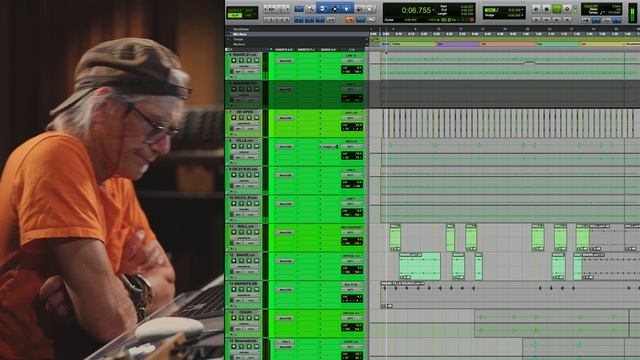Mute the CRASH track
640x360 pixels.
pyautogui.click(x=256, y=318)
